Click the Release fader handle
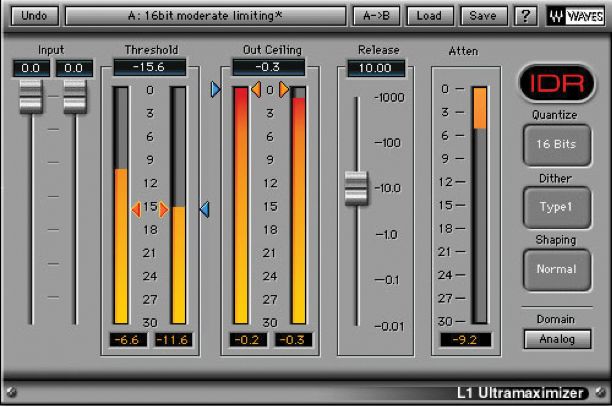The width and height of the screenshot is (612, 407). pos(356,188)
